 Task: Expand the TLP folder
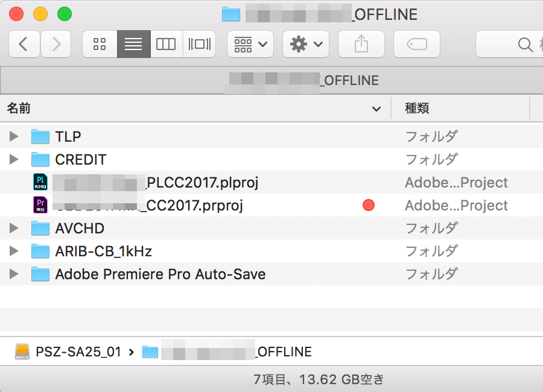pos(14,137)
